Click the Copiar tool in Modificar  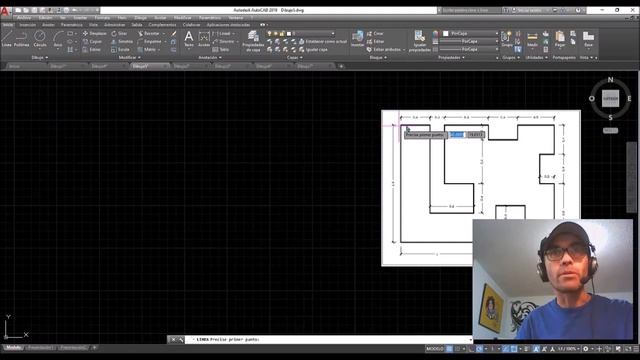(x=92, y=42)
